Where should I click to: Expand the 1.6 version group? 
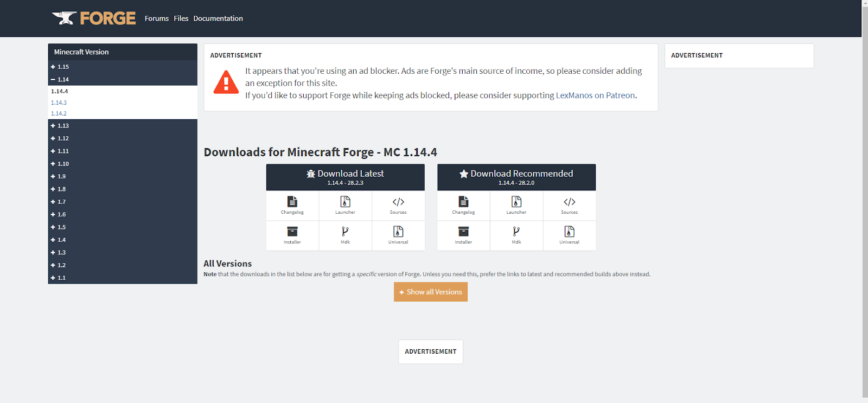tap(123, 214)
